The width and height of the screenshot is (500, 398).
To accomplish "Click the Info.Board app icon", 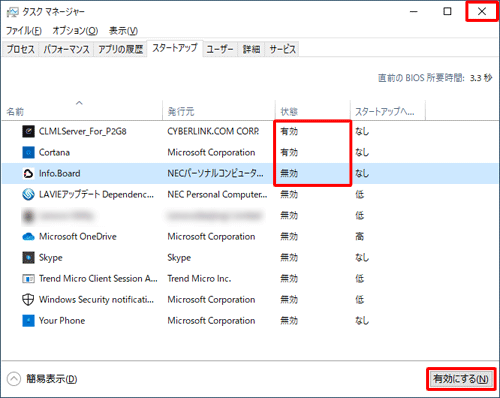I will point(28,173).
